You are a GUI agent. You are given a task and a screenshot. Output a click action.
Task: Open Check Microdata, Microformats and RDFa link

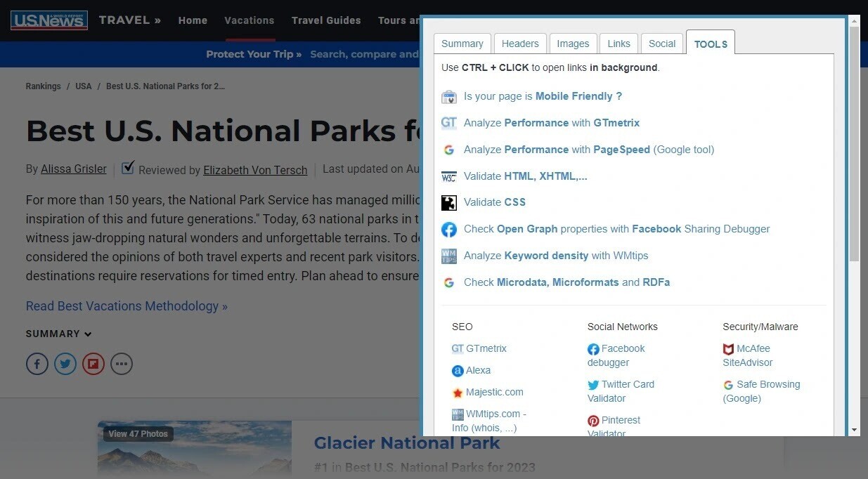(567, 282)
